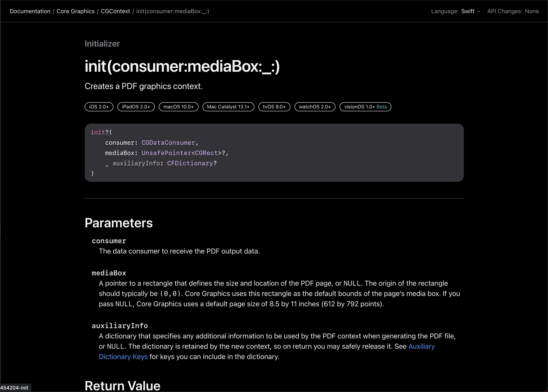Open CFDictionary type link in declaration
Screen dimensions: 548x392
pos(190,163)
